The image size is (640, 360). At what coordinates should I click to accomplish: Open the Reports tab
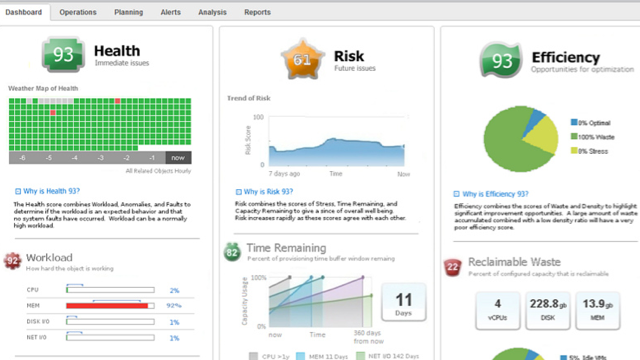257,12
